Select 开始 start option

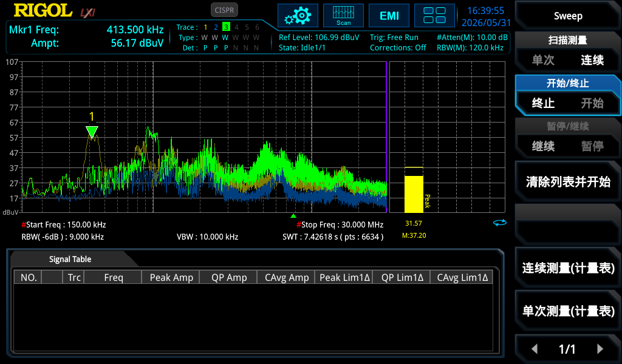pos(592,103)
